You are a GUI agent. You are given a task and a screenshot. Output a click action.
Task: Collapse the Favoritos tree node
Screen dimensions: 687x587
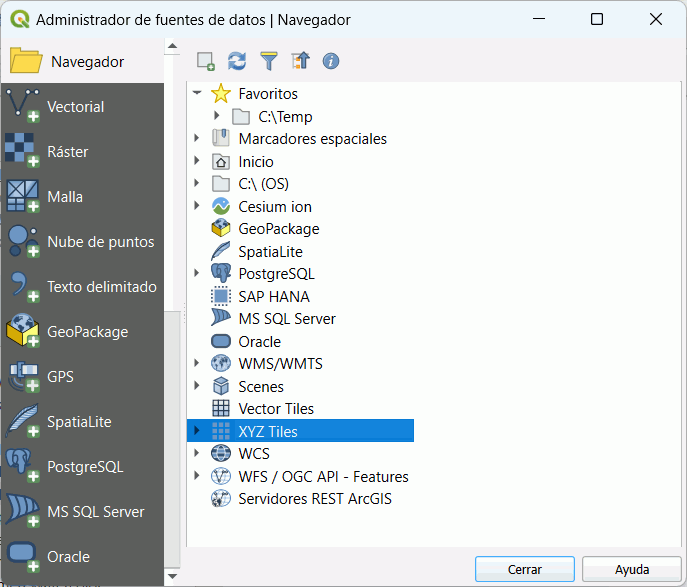197,93
